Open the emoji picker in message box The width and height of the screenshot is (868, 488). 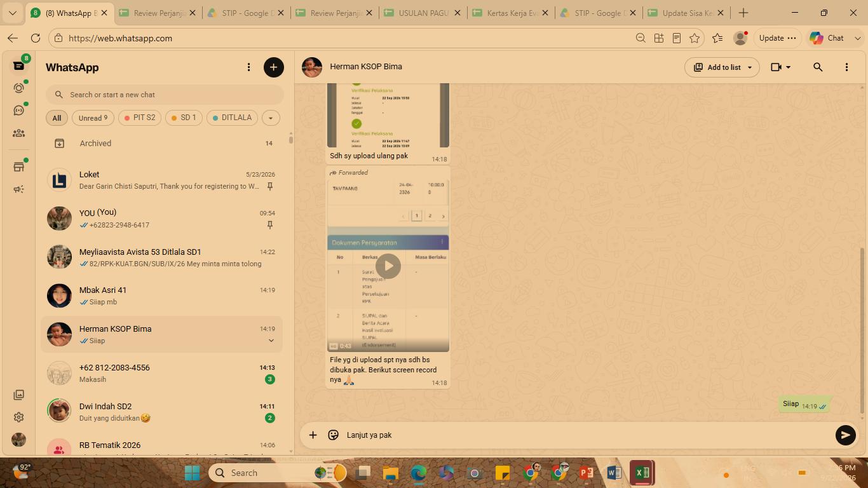tap(333, 435)
